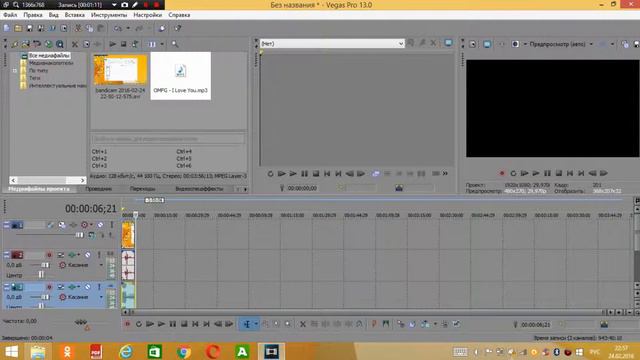
Task: Select Все медиафайлы in the media tree
Action: click(x=49, y=55)
